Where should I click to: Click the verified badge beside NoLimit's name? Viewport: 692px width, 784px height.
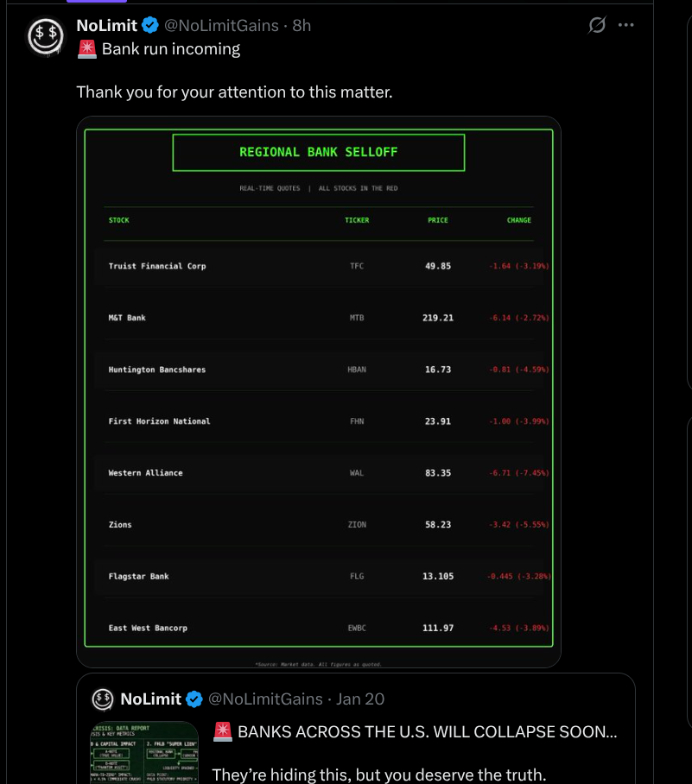150,26
